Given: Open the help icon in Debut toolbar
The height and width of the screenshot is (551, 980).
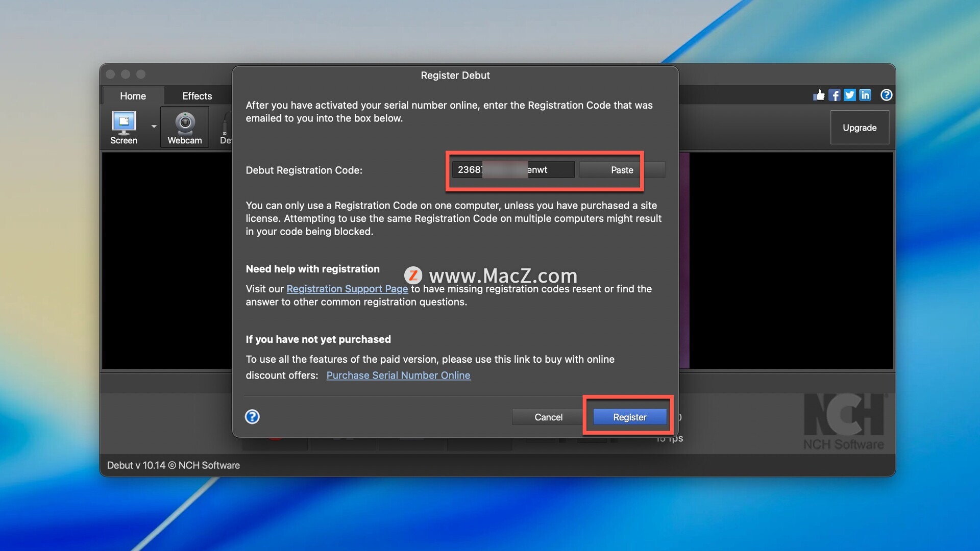Looking at the screenshot, I should (x=887, y=95).
